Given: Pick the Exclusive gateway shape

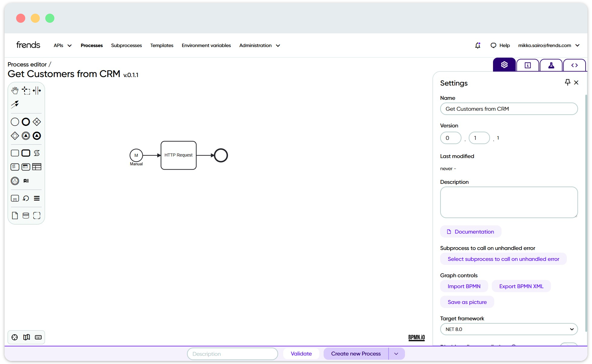Looking at the screenshot, I should click(36, 122).
